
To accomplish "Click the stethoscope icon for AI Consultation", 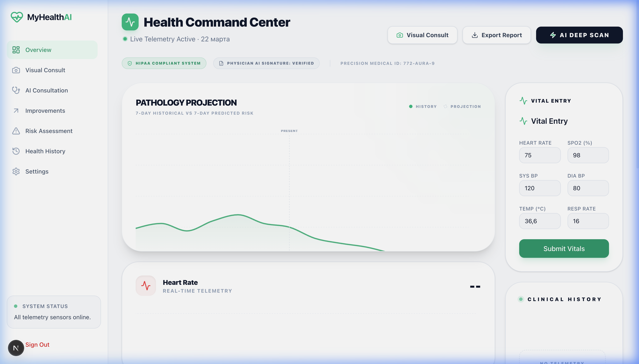I will click(16, 90).
